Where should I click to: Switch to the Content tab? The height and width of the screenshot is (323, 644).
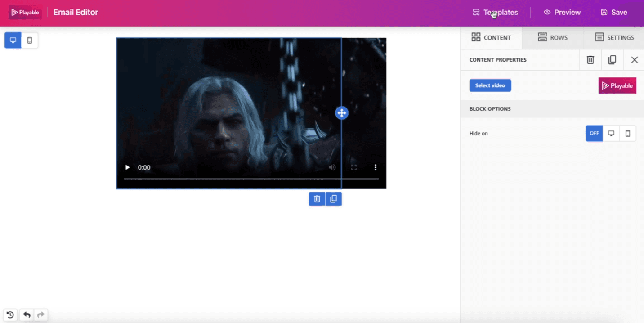coord(491,38)
